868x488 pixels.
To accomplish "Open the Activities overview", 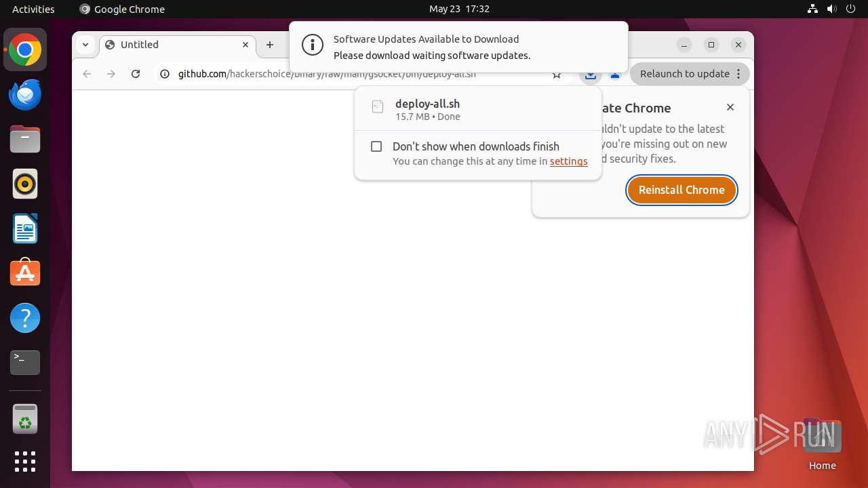I will click(x=33, y=9).
